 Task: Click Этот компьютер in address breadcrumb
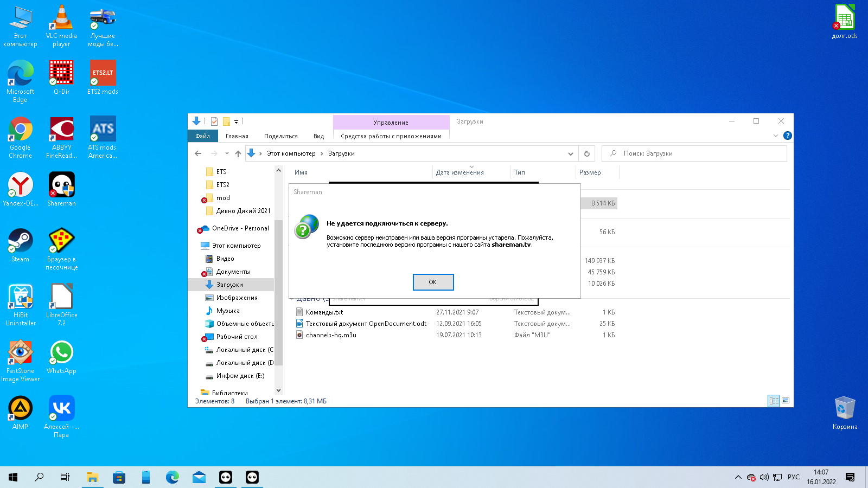coord(291,153)
